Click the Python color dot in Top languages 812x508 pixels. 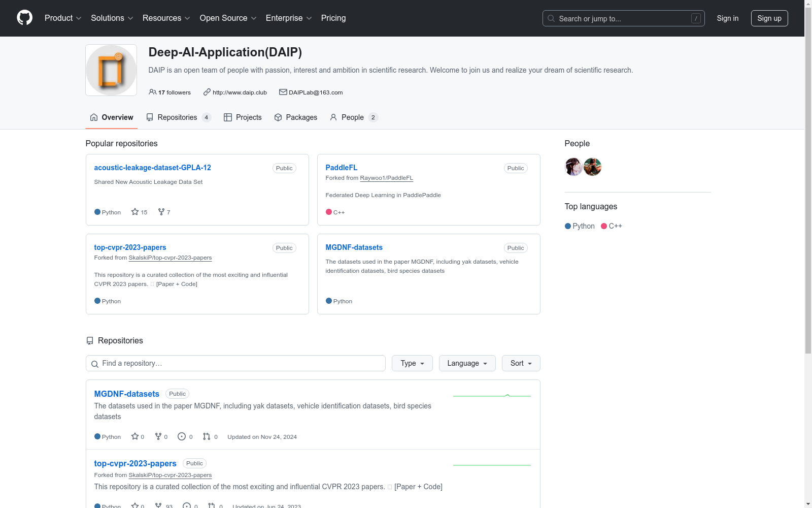(568, 226)
